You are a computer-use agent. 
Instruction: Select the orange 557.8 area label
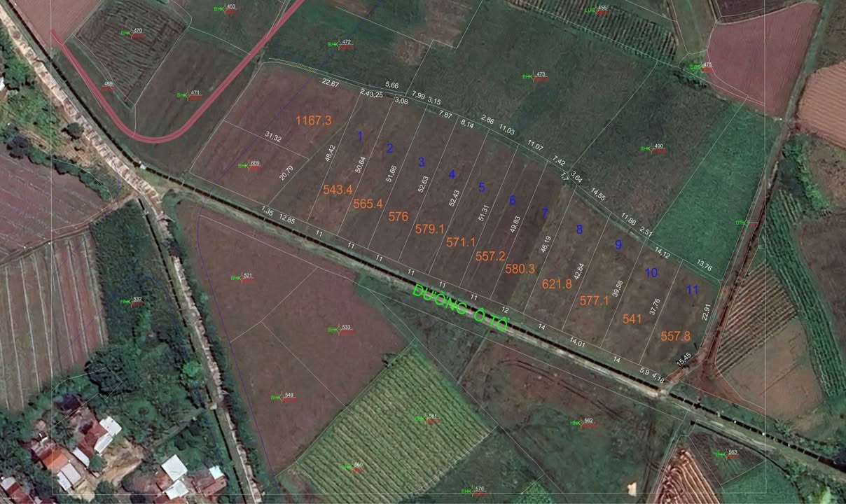tap(675, 336)
